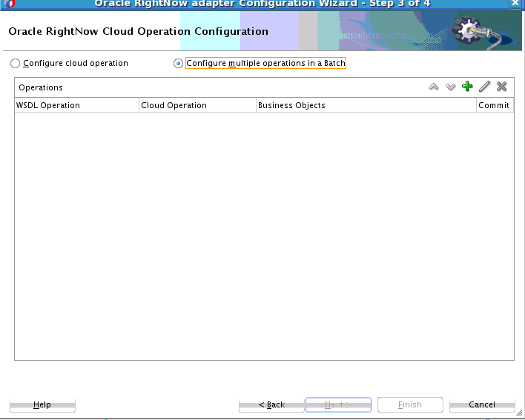The width and height of the screenshot is (525, 420).
Task: Edit operation using pencil icon
Action: (484, 86)
